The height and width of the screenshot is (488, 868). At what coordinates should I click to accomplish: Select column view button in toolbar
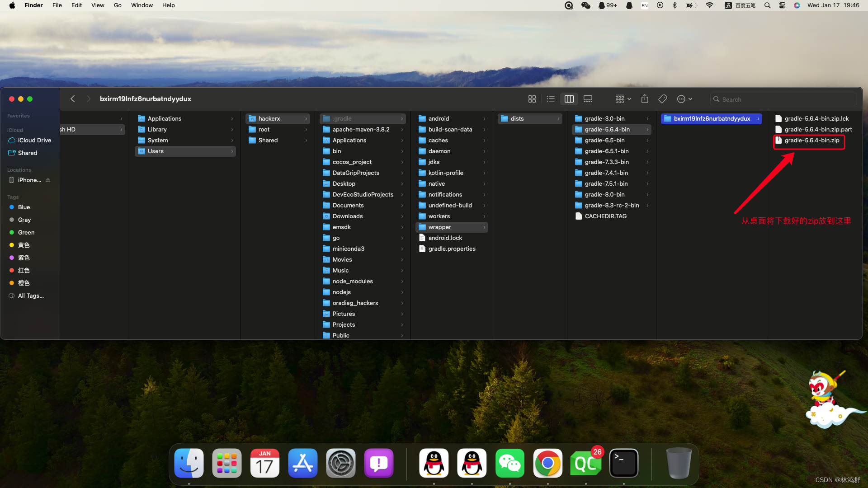(x=569, y=99)
